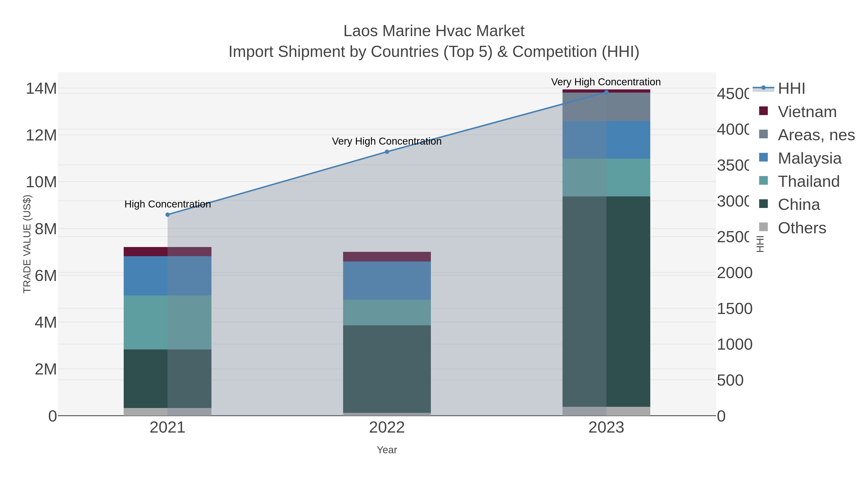Click the 2021 Thailand bar segment
The height and width of the screenshot is (488, 868).
(x=168, y=323)
